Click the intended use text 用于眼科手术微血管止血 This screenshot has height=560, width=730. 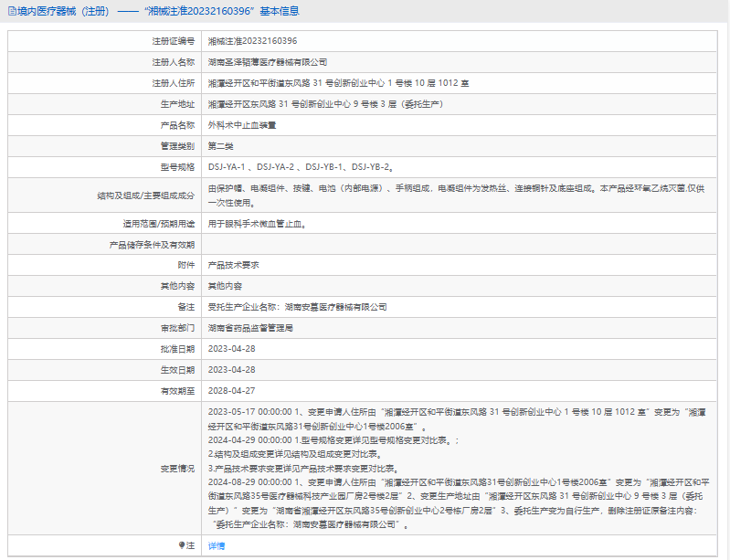click(x=257, y=224)
